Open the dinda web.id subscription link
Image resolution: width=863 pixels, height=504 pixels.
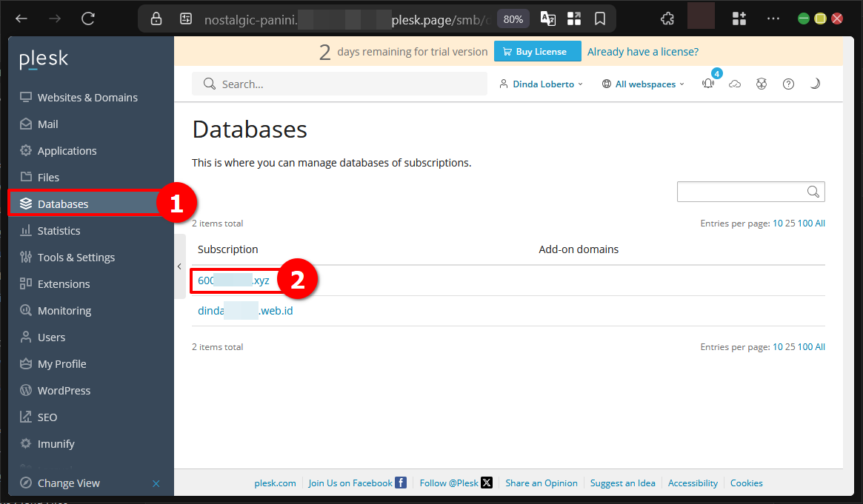(x=244, y=310)
